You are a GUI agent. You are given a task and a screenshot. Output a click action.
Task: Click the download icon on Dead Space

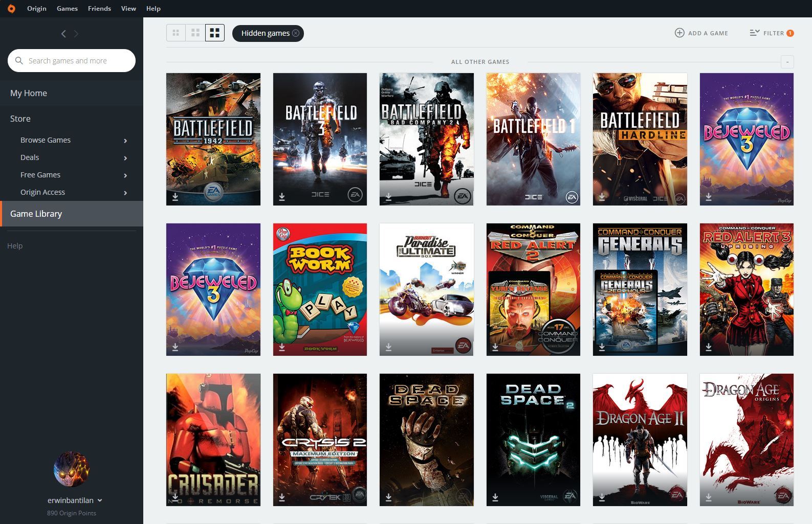coord(389,497)
